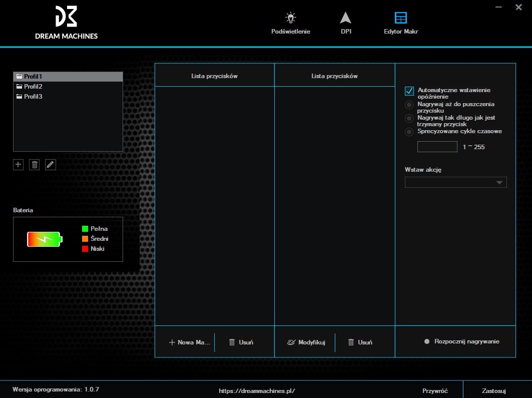Click the delete profile trash icon
This screenshot has width=532, height=398.
click(x=34, y=165)
